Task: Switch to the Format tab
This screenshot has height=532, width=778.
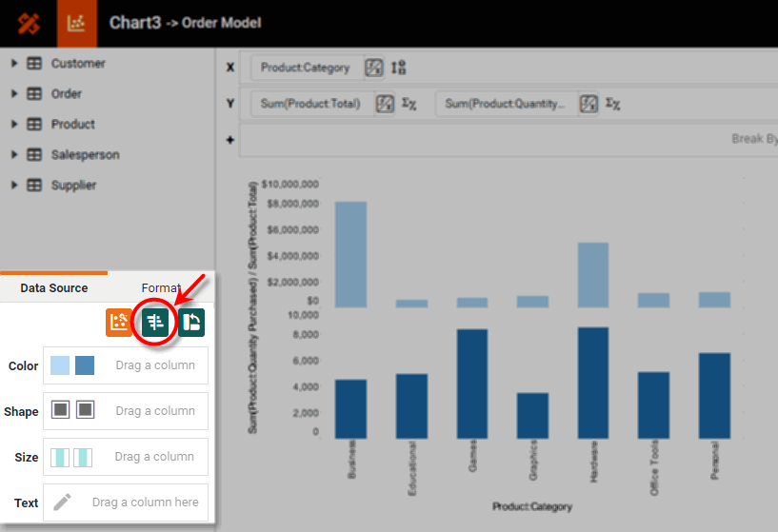Action: (x=161, y=287)
